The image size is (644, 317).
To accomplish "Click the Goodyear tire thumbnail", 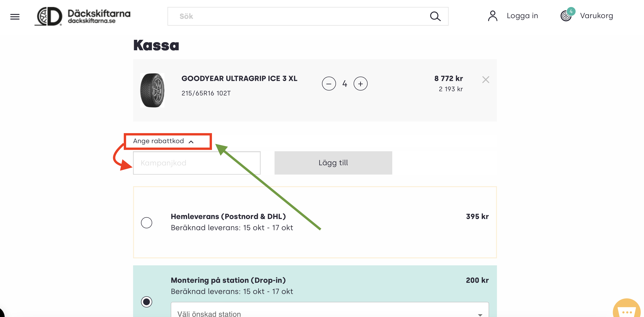I will [152, 90].
